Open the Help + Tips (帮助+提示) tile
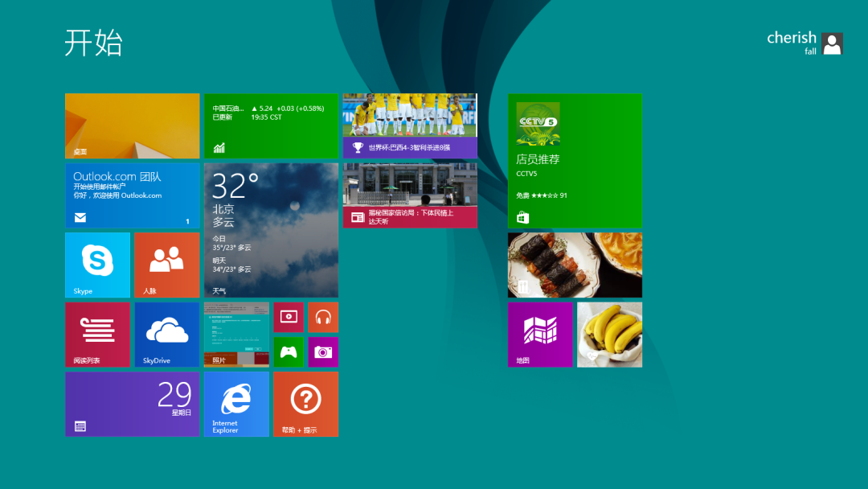This screenshot has width=868, height=489. [x=305, y=405]
